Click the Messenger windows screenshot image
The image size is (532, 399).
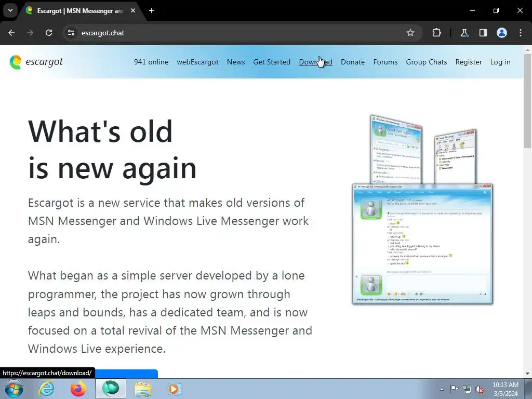(422, 209)
